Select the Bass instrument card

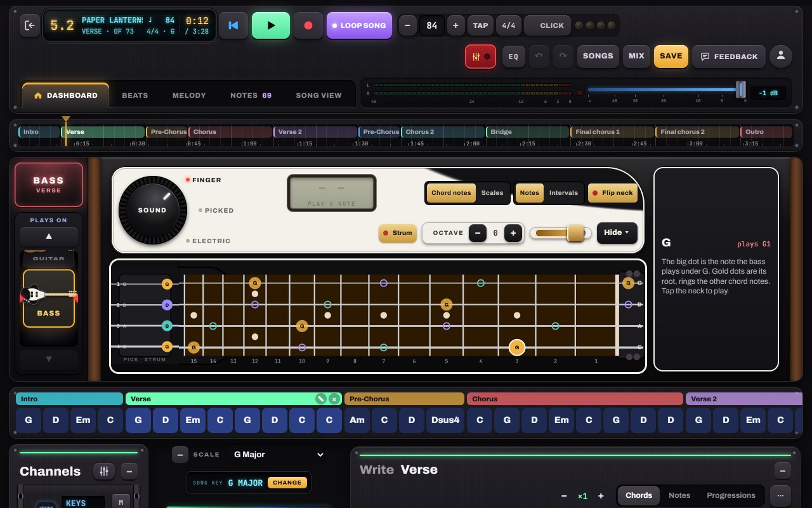coord(49,298)
